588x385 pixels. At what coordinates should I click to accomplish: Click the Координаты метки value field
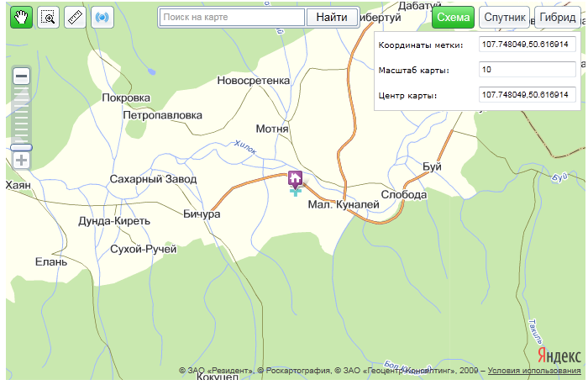tap(528, 45)
